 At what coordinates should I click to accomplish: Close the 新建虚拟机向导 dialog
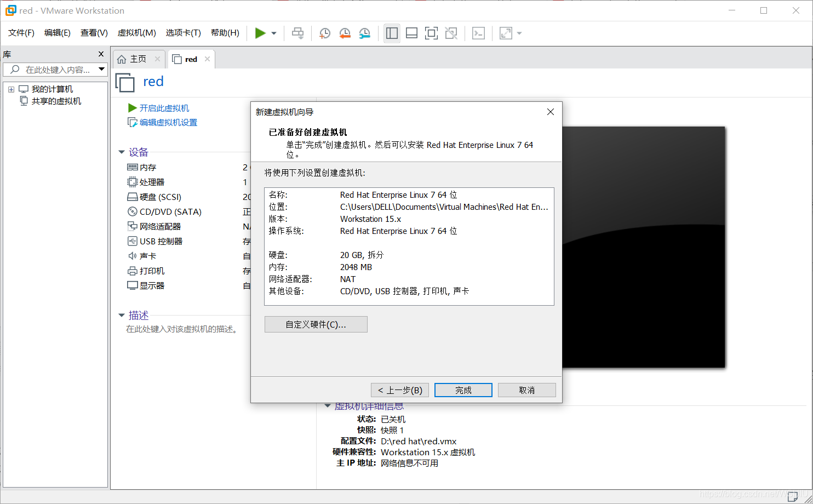pyautogui.click(x=551, y=112)
